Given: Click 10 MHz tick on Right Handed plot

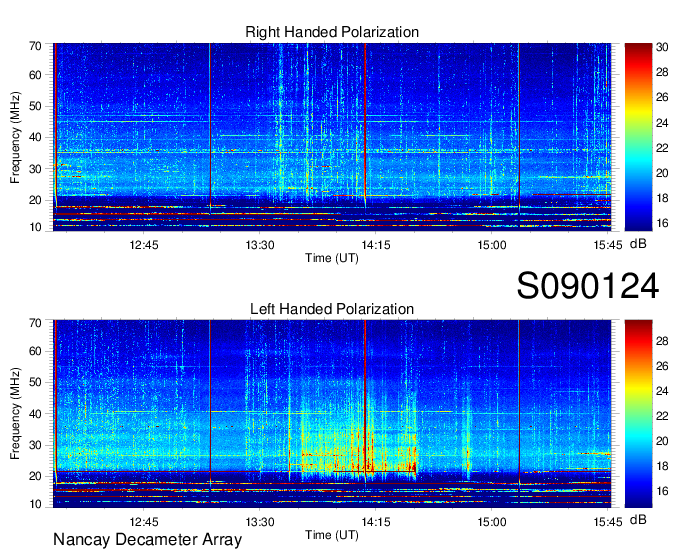Looking at the screenshot, I should (x=35, y=227).
